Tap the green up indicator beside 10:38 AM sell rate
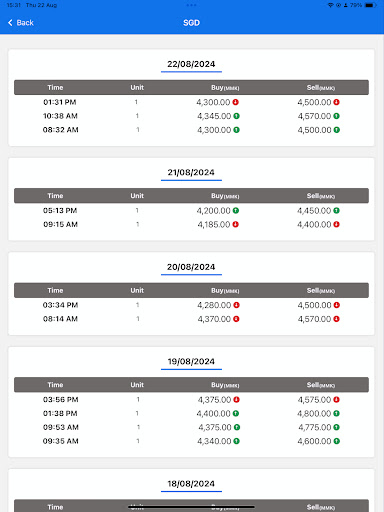 coord(336,116)
